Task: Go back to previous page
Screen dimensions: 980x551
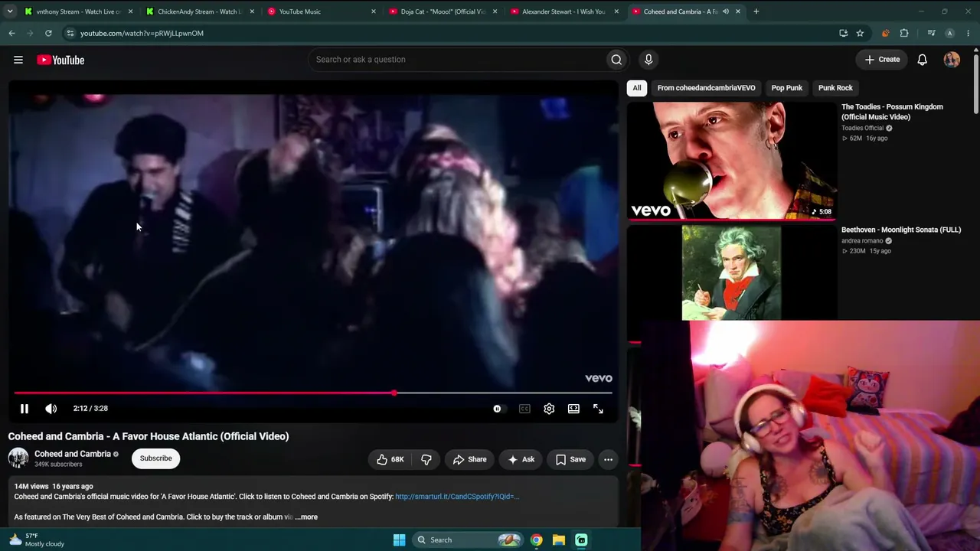Action: pyautogui.click(x=12, y=34)
